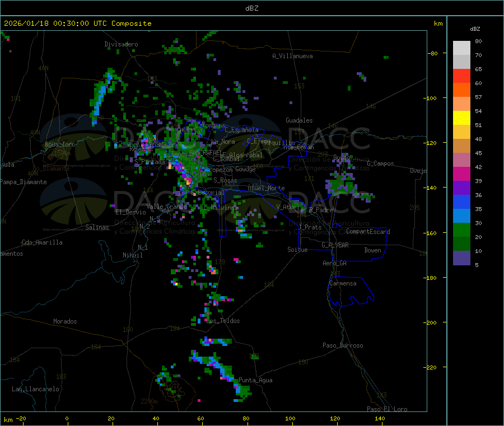Click the 'Cda_Amarilla' label
Image resolution: width=504 pixels, height=426 pixels.
[x=42, y=242]
